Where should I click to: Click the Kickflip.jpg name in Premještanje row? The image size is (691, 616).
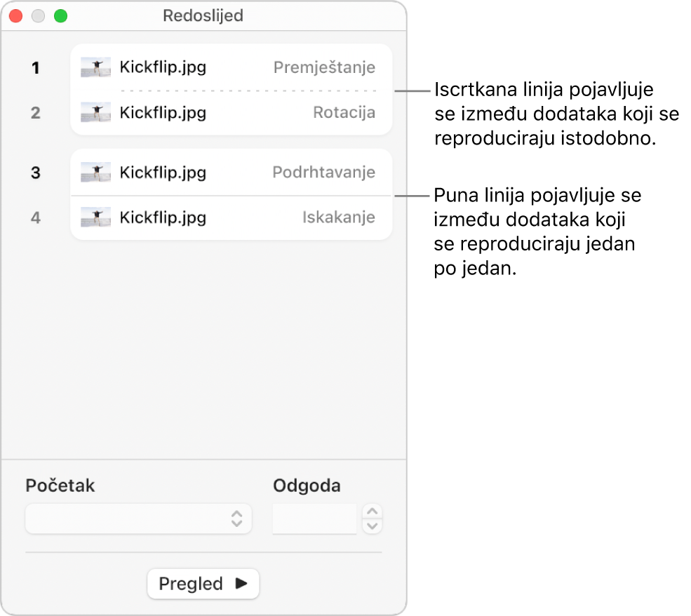[163, 67]
